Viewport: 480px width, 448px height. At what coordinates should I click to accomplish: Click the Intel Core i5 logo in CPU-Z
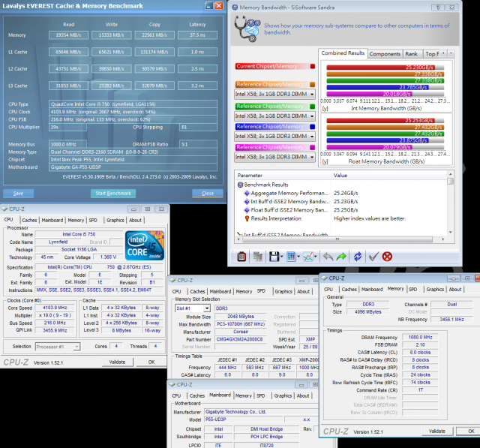pyautogui.click(x=145, y=245)
